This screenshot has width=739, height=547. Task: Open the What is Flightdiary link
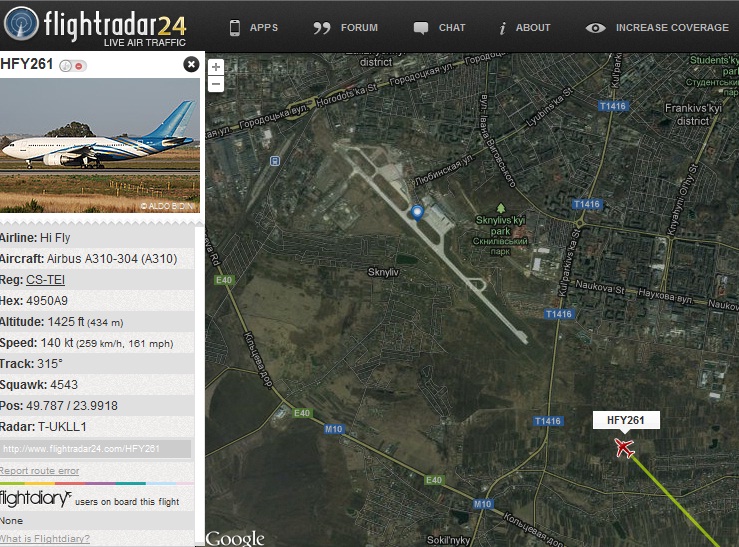pyautogui.click(x=45, y=538)
